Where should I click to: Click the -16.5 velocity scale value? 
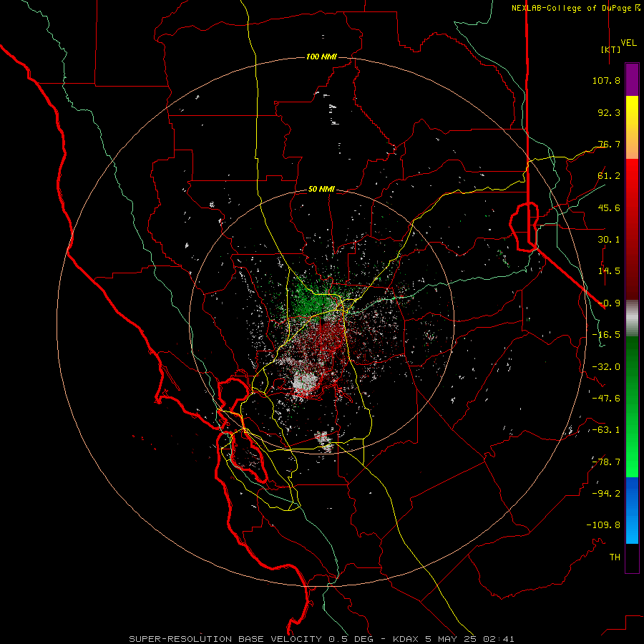point(606,335)
